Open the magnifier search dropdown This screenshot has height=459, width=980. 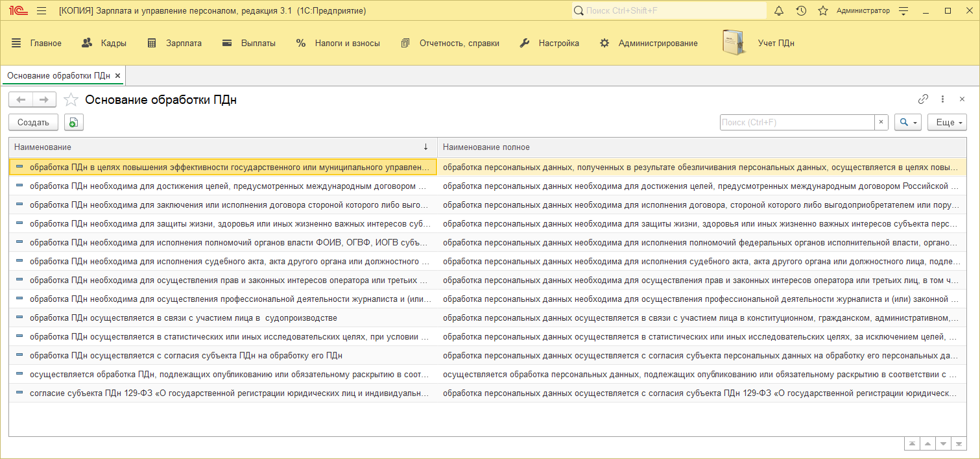click(907, 122)
